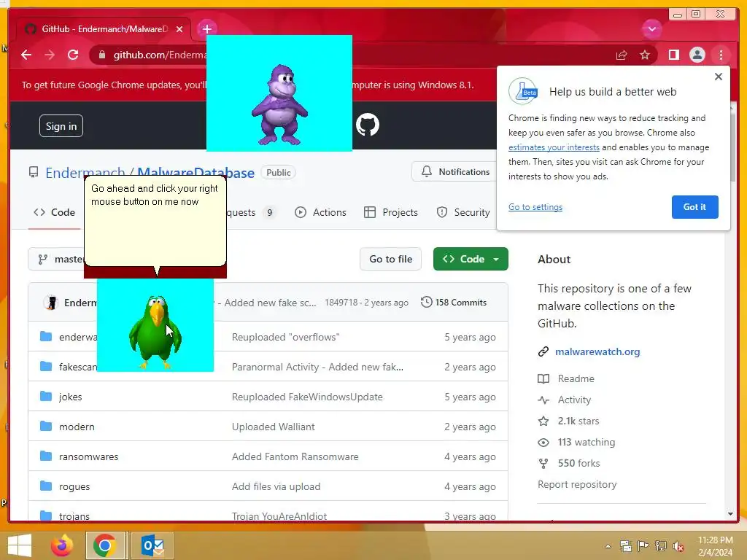Close the Help us build popup
This screenshot has width=747, height=560.
(x=719, y=77)
